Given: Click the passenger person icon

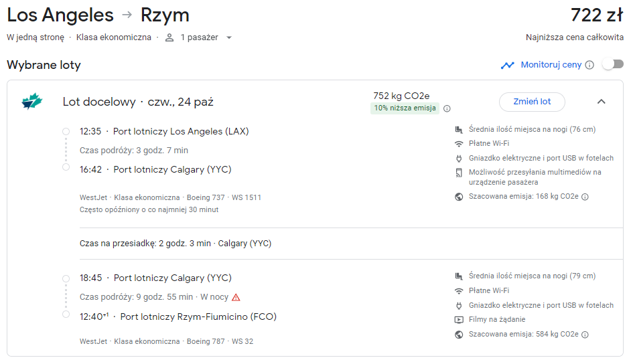Looking at the screenshot, I should (x=169, y=37).
